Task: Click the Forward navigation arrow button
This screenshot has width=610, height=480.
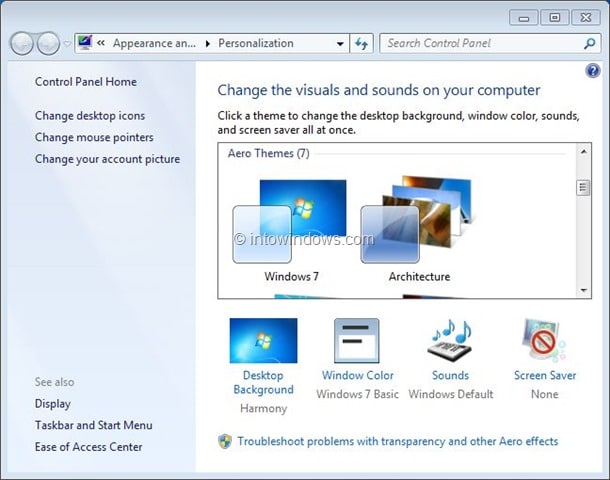Action: pyautogui.click(x=48, y=43)
